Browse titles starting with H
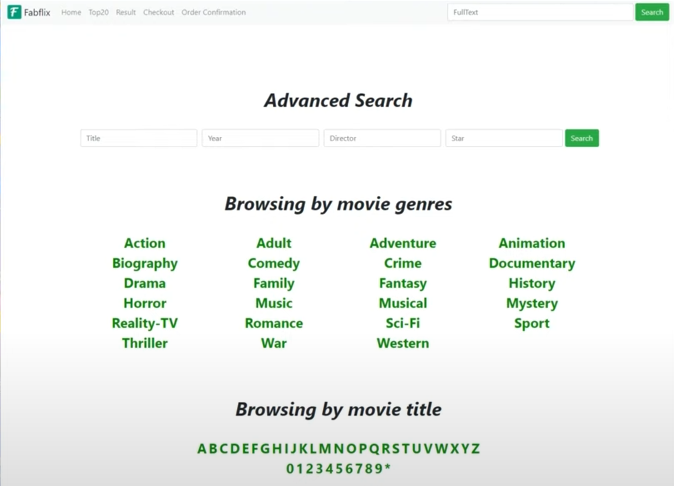The height and width of the screenshot is (486, 674). (x=277, y=449)
